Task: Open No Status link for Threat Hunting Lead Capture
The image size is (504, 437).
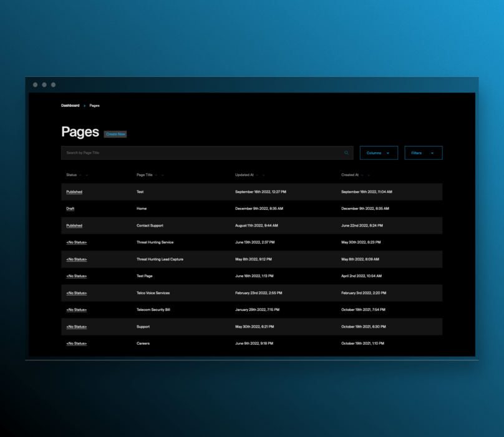Action: click(x=77, y=259)
